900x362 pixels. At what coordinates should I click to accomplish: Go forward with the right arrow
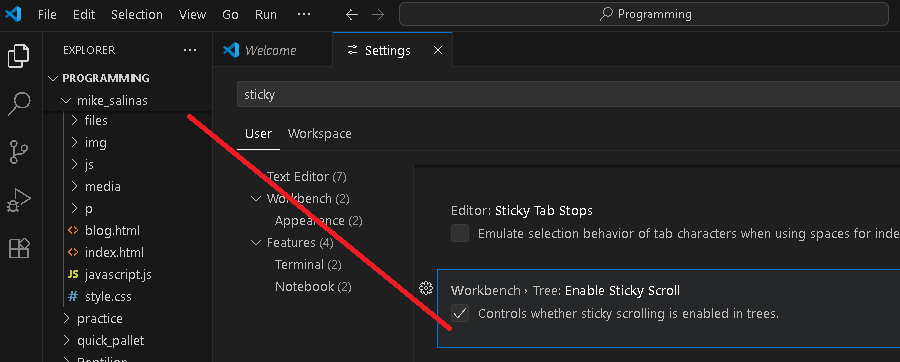[x=378, y=15]
